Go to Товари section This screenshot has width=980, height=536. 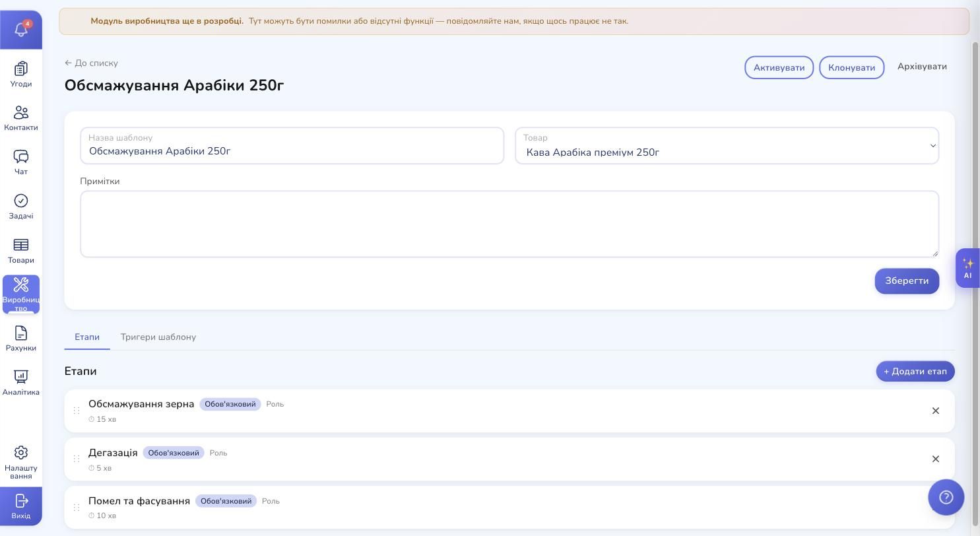click(x=21, y=251)
